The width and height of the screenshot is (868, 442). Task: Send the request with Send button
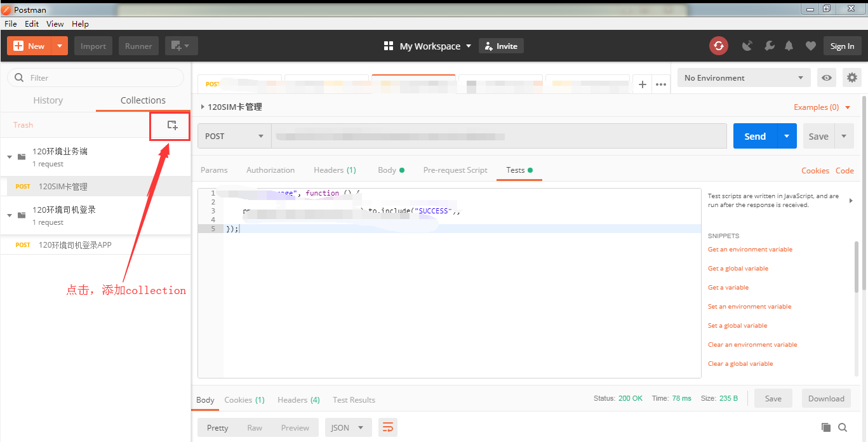click(755, 136)
